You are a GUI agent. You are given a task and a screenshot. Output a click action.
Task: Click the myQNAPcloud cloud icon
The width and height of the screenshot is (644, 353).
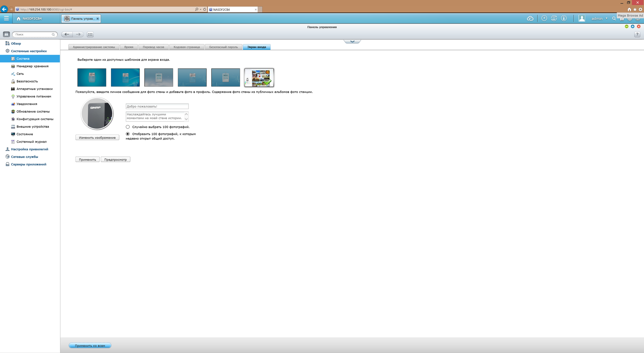point(530,18)
